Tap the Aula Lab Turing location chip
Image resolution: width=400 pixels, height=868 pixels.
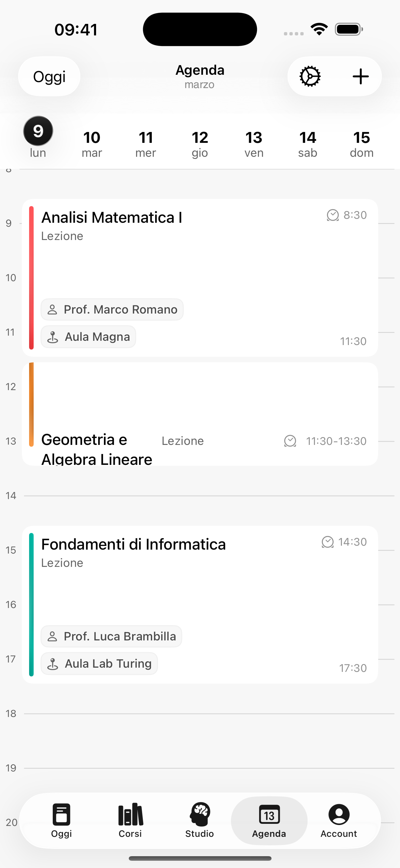coord(99,663)
